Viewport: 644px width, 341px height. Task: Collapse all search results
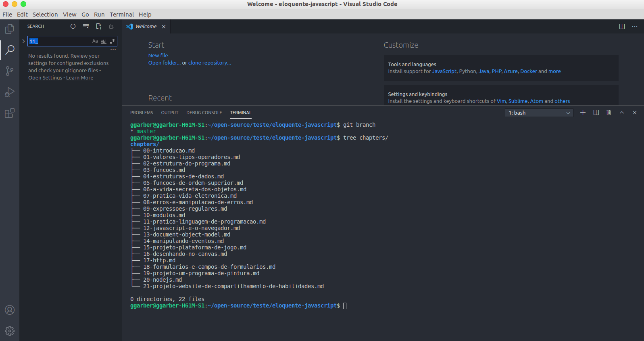[x=112, y=26]
